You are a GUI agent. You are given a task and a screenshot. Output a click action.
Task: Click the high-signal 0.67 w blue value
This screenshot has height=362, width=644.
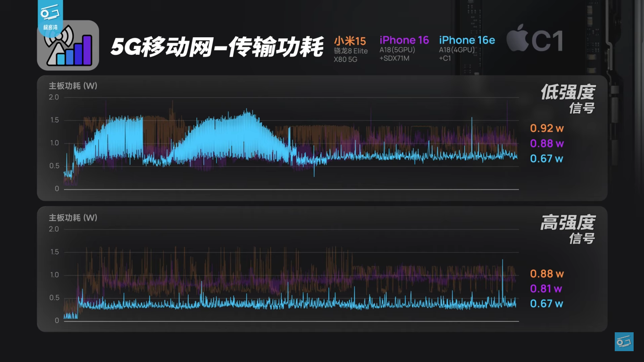(547, 304)
